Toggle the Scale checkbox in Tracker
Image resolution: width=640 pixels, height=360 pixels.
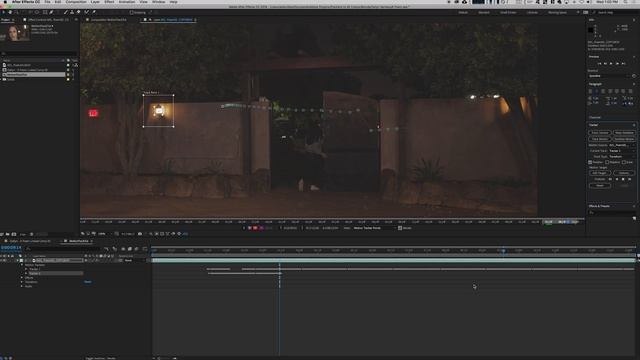(624, 162)
